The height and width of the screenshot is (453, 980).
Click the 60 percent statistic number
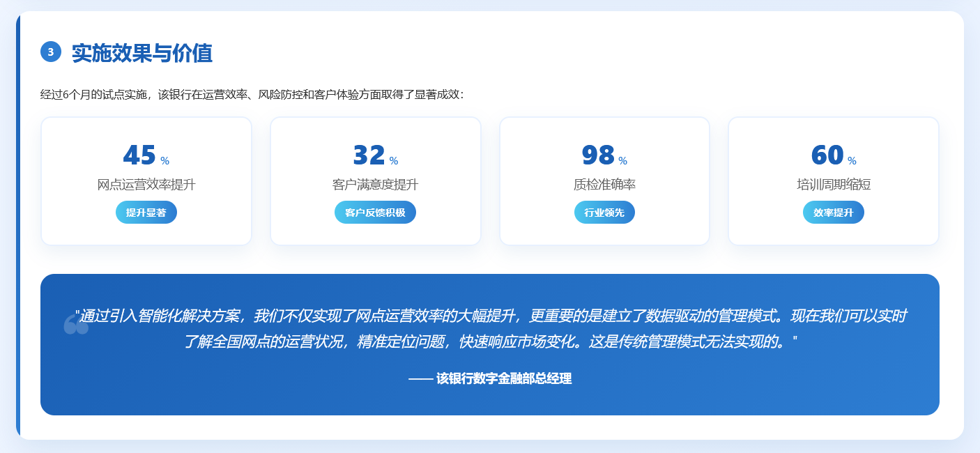827,155
